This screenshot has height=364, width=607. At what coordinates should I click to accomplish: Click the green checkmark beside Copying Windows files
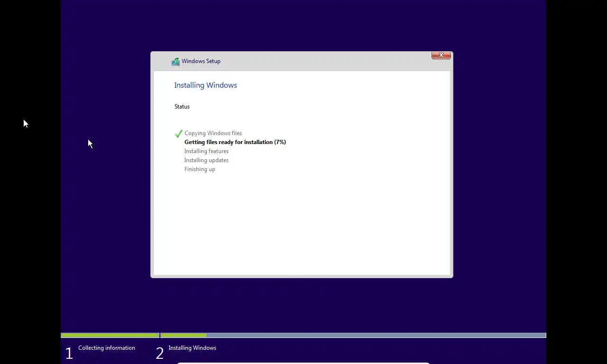[x=179, y=134]
